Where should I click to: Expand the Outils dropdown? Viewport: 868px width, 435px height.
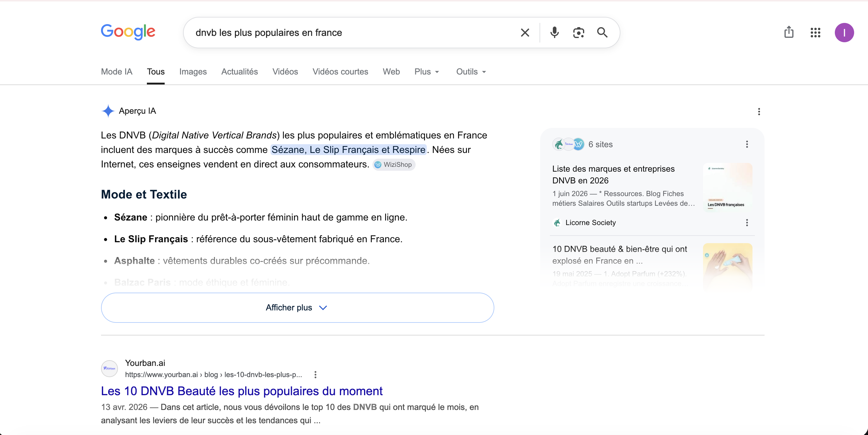471,72
